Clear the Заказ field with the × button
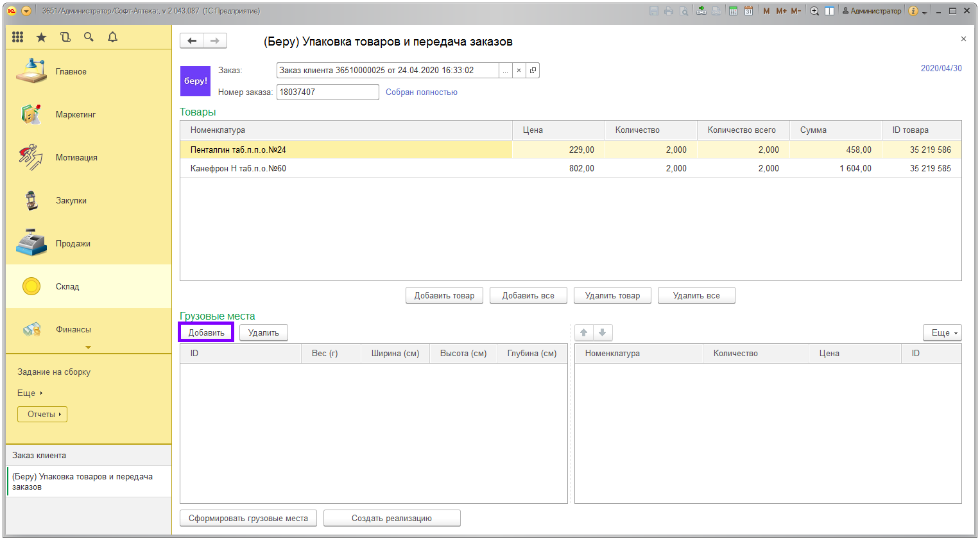This screenshot has height=541, width=980. (519, 71)
